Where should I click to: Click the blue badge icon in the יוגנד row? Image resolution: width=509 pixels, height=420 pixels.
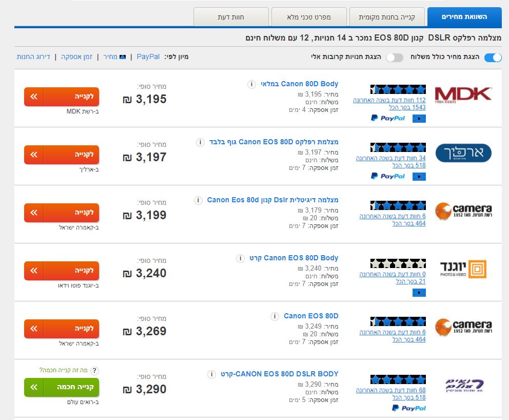click(x=419, y=293)
